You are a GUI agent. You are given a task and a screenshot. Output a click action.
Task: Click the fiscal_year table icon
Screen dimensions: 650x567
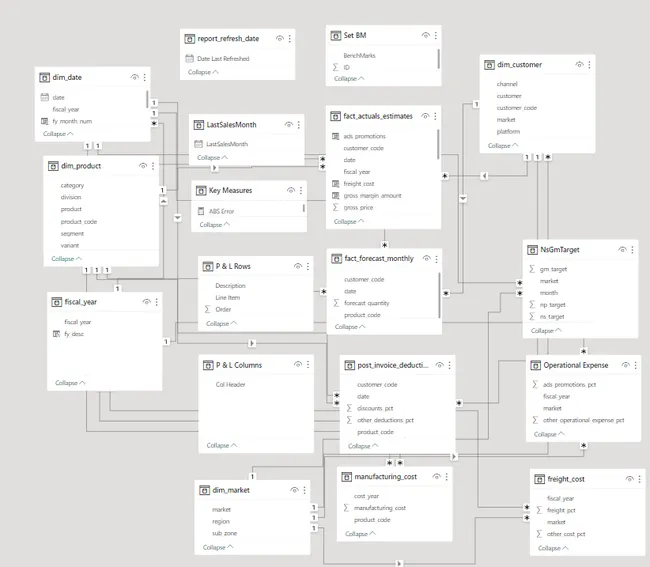[x=56, y=302]
